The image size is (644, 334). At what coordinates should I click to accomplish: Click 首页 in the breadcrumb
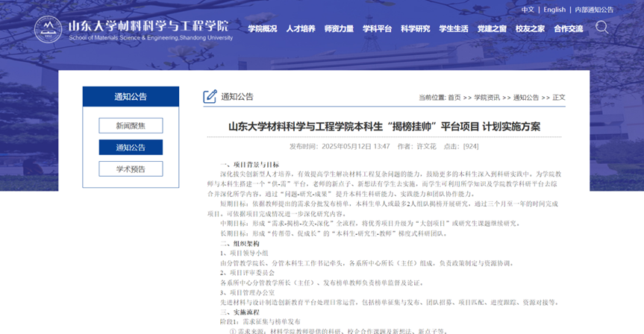point(454,98)
